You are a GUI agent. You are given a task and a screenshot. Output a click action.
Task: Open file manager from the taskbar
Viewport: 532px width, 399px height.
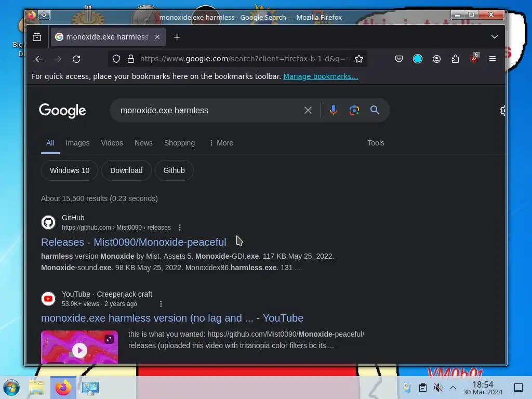pos(37,388)
